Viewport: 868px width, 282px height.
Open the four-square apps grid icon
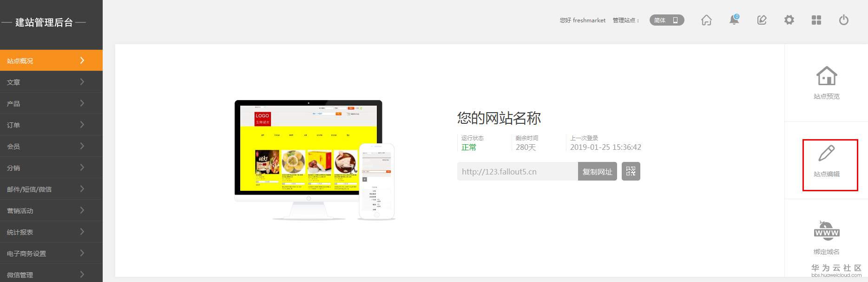pyautogui.click(x=816, y=20)
